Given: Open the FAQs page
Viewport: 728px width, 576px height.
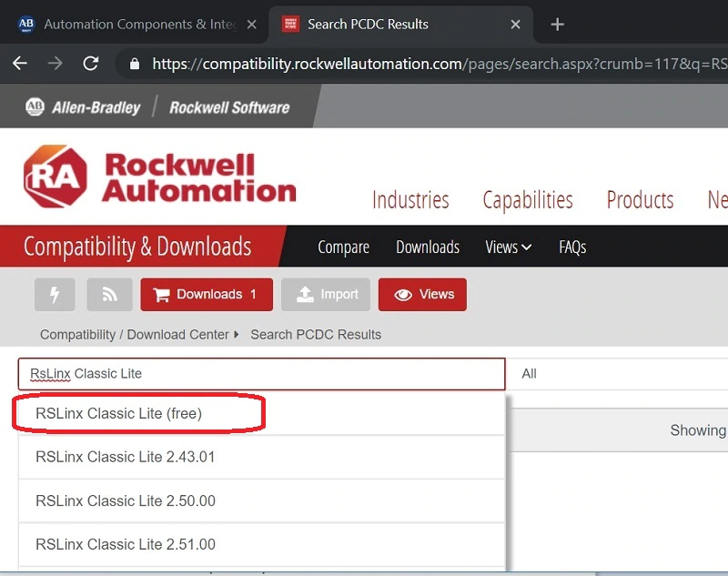Looking at the screenshot, I should pos(572,247).
